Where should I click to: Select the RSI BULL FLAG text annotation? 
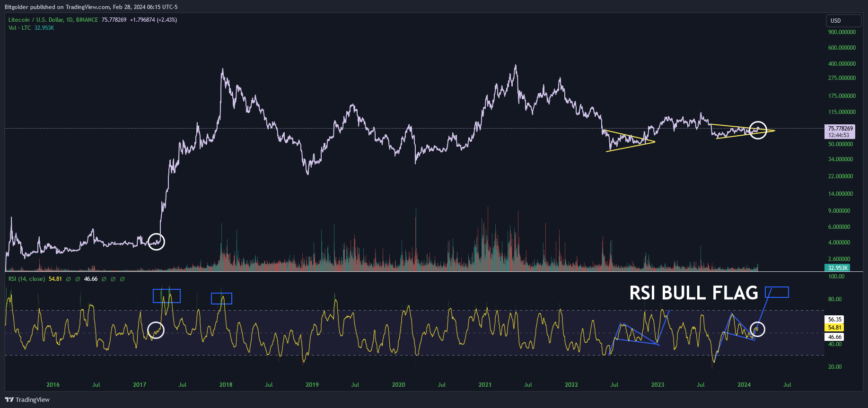(694, 293)
